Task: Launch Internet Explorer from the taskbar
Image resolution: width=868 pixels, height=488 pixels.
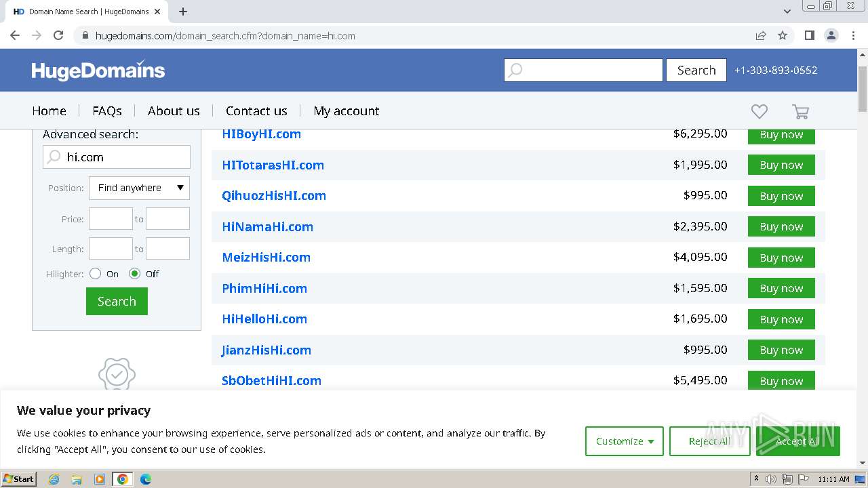Action: (54, 479)
